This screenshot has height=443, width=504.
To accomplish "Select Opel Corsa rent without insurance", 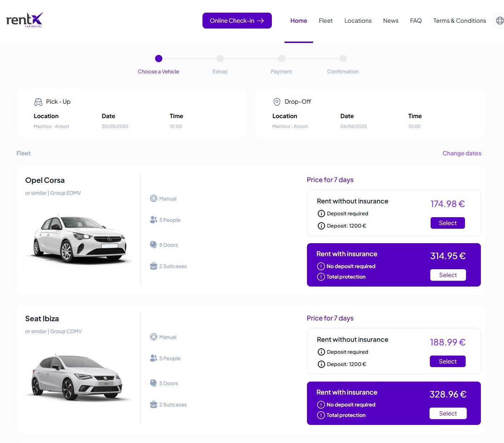I will tap(447, 223).
